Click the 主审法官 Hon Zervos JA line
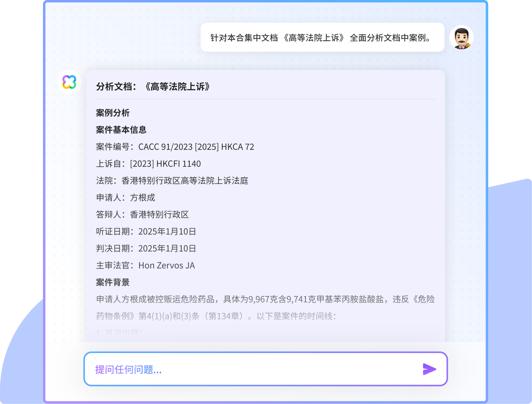 [x=145, y=265]
